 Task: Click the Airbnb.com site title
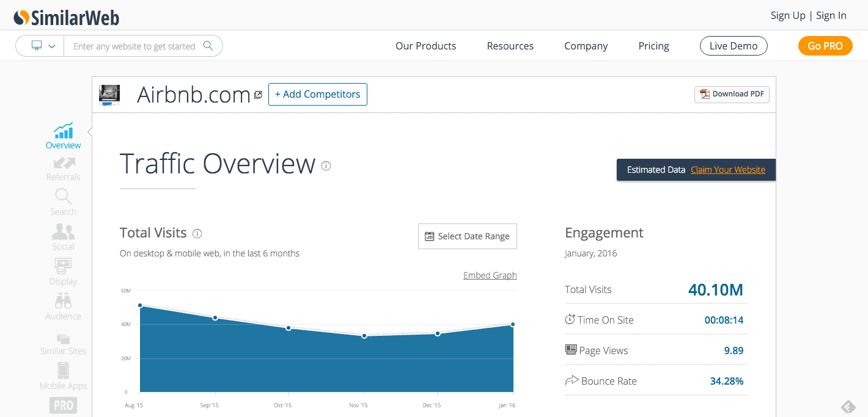pos(194,95)
